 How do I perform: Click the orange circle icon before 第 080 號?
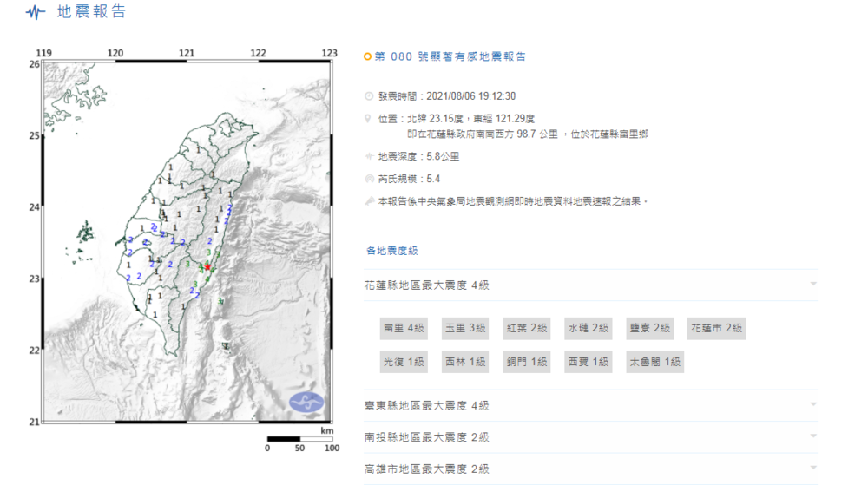[x=368, y=56]
